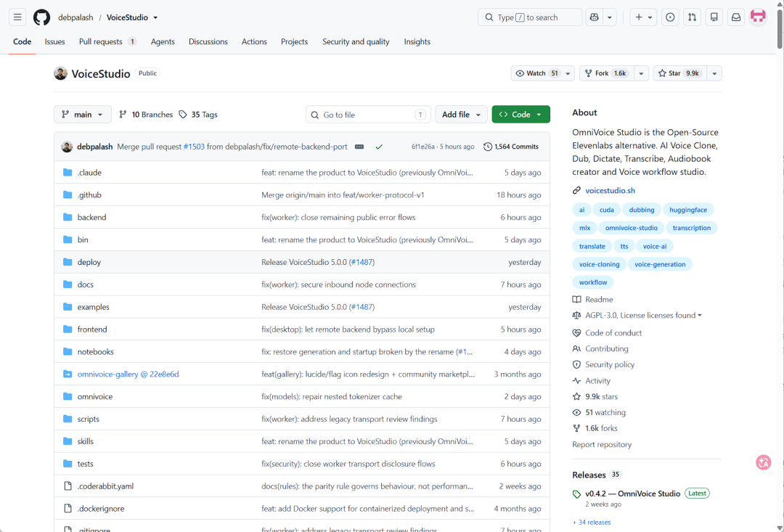The width and height of the screenshot is (784, 532).
Task: Switch to the Security and quality tab
Action: [x=356, y=41]
